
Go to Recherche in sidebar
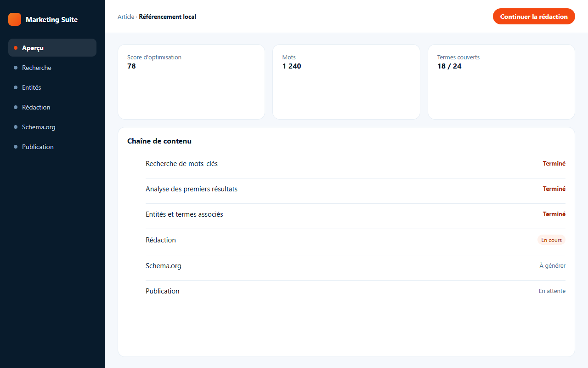(x=52, y=68)
